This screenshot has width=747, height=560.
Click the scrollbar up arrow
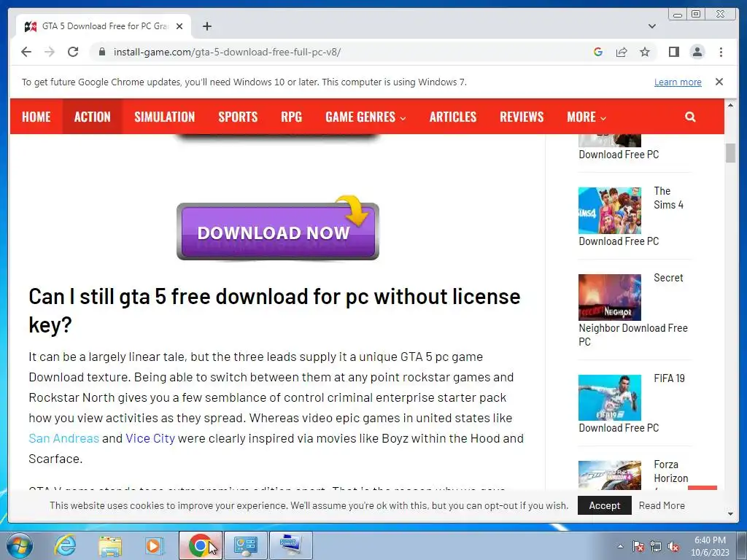(730, 105)
